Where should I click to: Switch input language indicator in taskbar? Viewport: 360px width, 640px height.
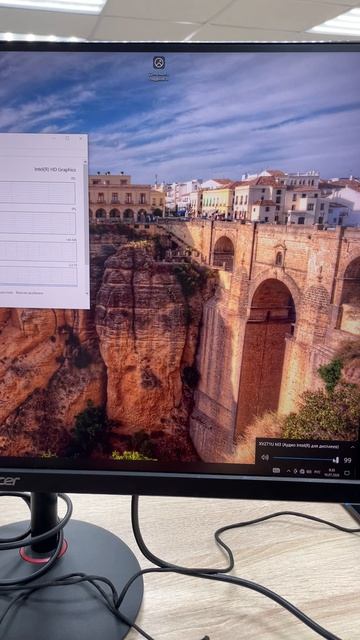tap(317, 472)
